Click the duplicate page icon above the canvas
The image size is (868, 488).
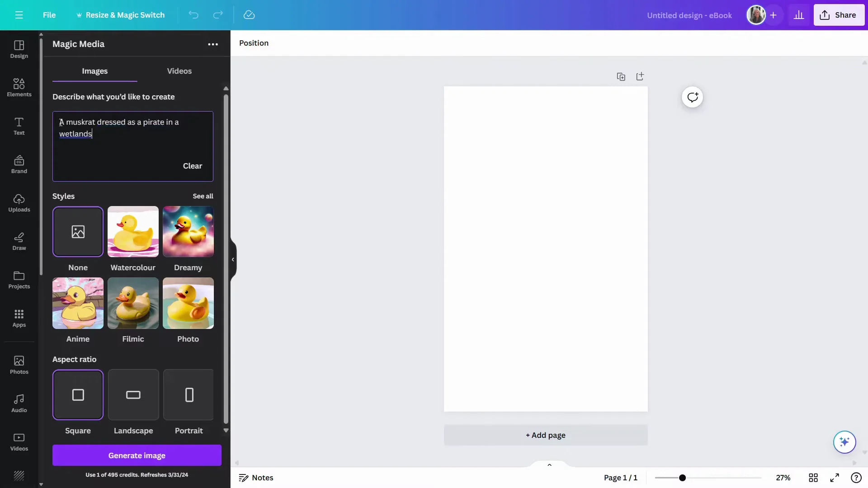coord(621,76)
